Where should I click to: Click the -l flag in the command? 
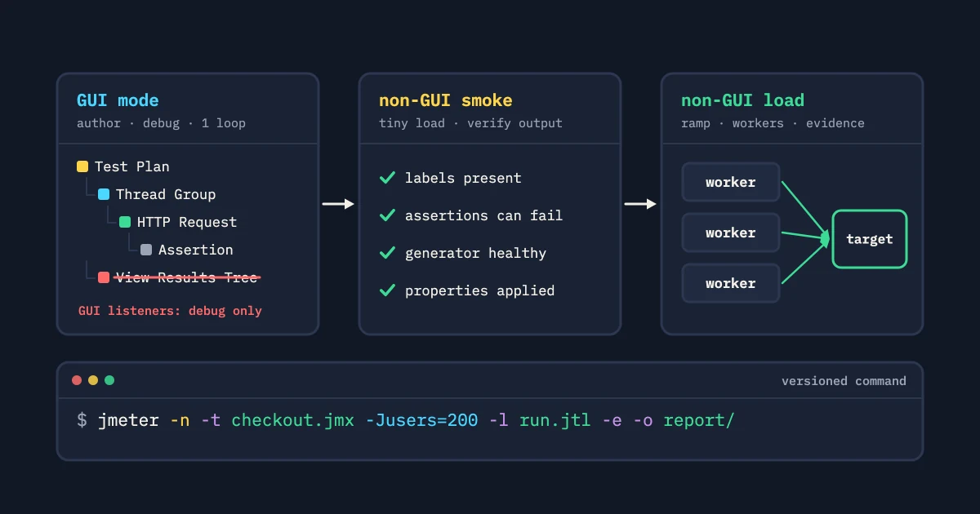click(498, 420)
